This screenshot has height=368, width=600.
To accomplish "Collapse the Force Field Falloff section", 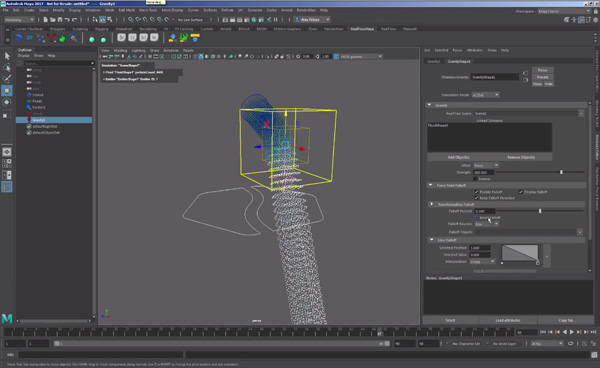I will tap(430, 185).
